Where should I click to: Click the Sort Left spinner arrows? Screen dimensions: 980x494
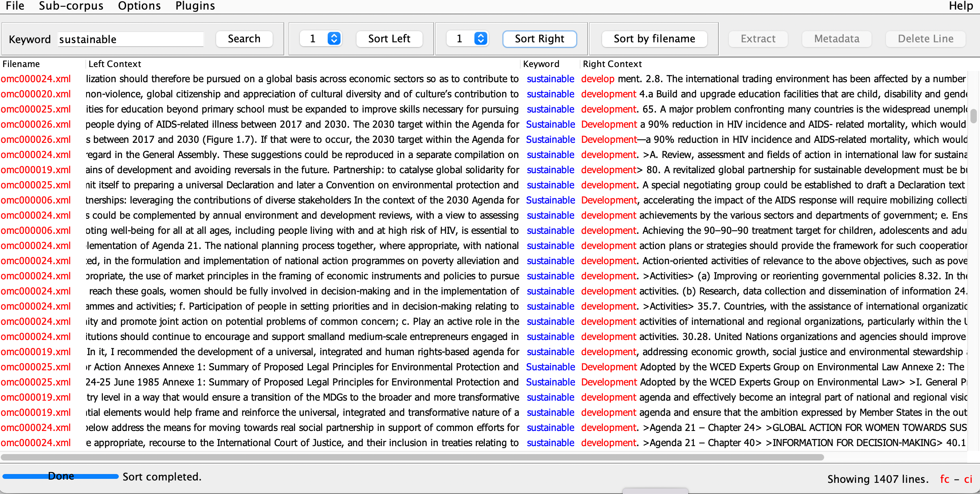coord(334,39)
